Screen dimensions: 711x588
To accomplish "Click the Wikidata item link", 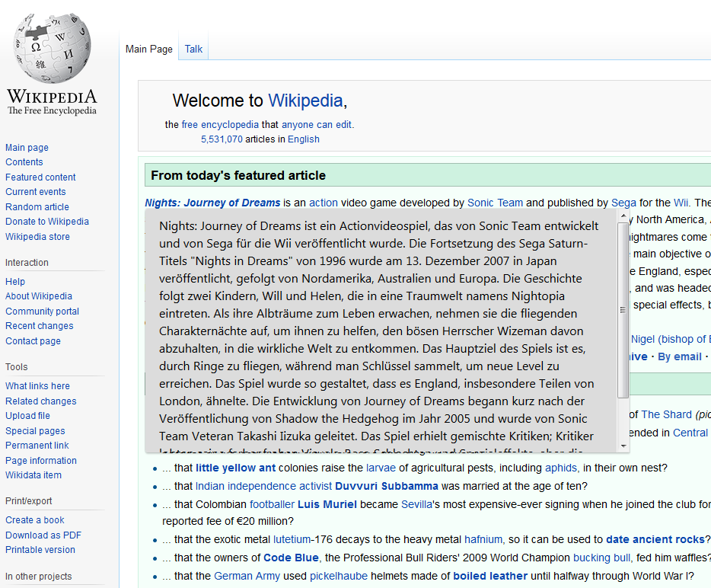I will tap(33, 475).
